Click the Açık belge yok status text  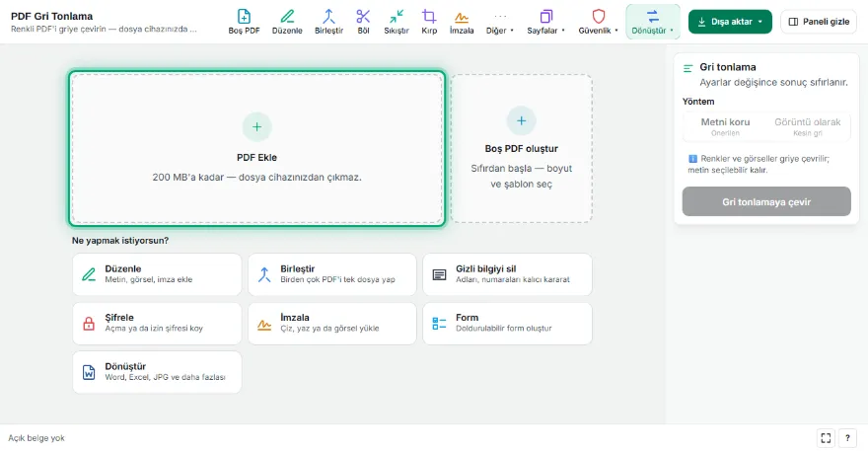pos(36,438)
